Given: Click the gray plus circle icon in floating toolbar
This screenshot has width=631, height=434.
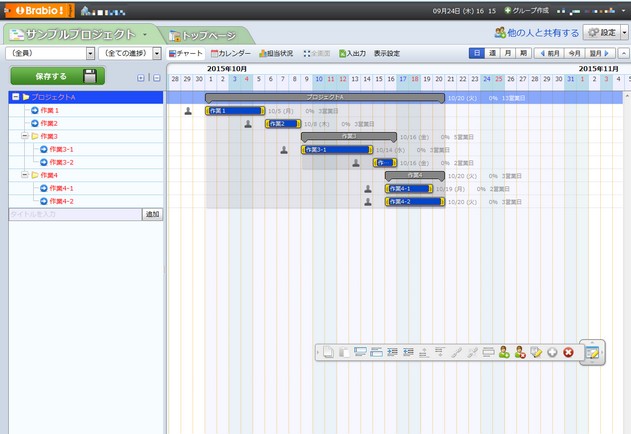Looking at the screenshot, I should pyautogui.click(x=552, y=352).
